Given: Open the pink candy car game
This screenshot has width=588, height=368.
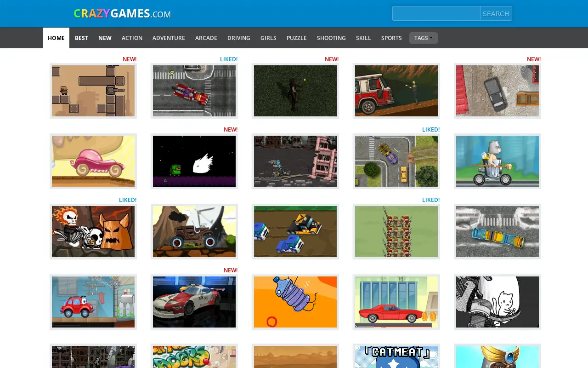Looking at the screenshot, I should click(93, 161).
